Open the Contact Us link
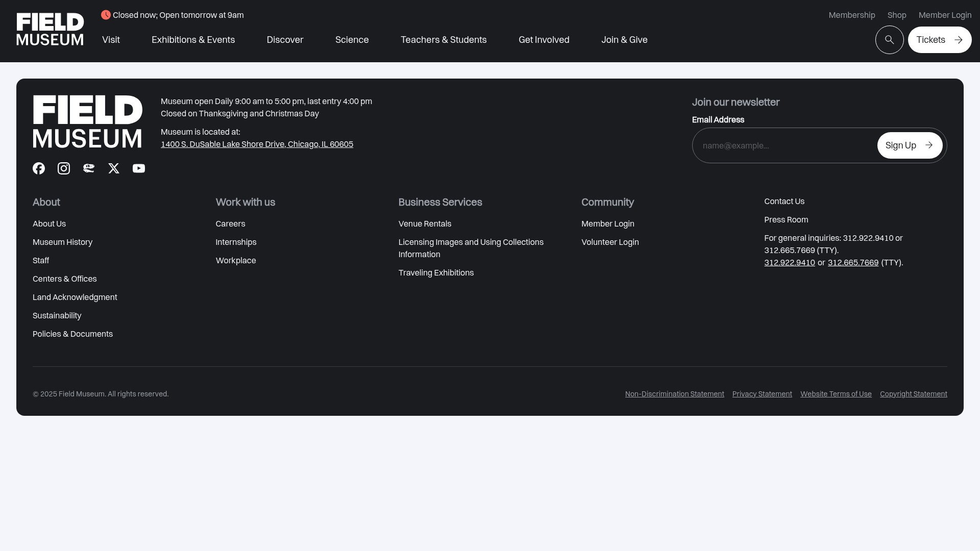 click(784, 202)
